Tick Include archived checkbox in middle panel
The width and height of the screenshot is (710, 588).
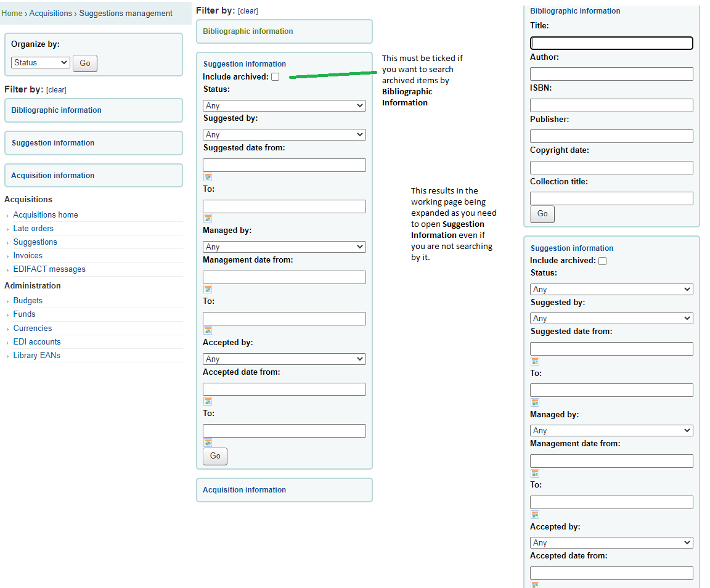[275, 77]
